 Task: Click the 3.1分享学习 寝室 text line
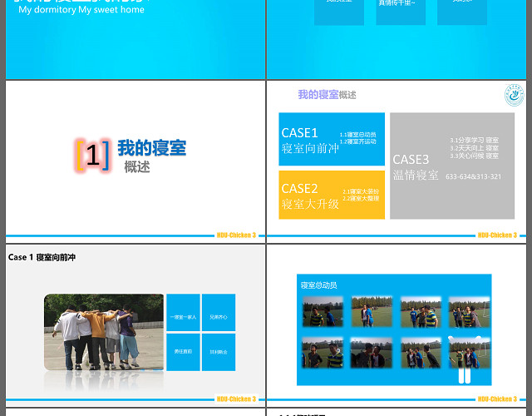[474, 140]
